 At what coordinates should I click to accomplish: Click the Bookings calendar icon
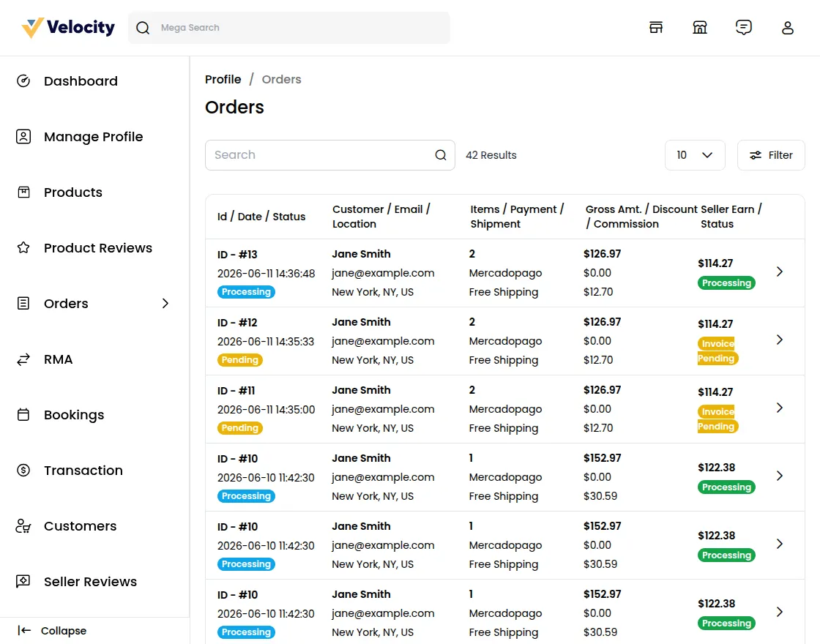click(23, 414)
